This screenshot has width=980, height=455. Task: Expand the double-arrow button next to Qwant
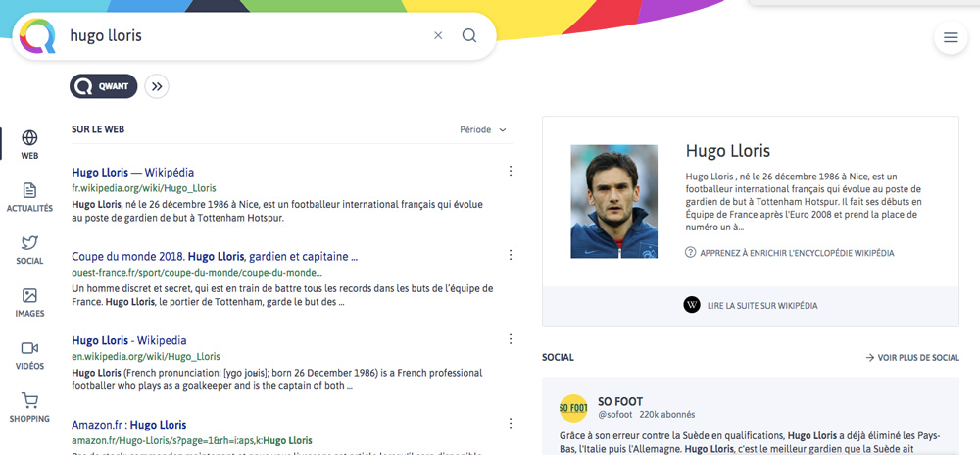(157, 86)
